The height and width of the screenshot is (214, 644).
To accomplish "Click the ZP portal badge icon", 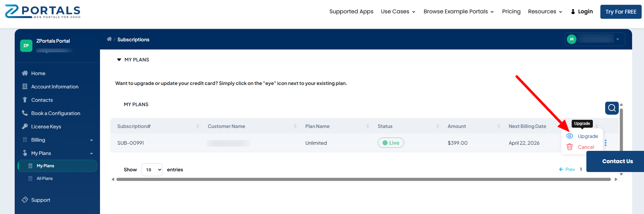I will coord(26,46).
